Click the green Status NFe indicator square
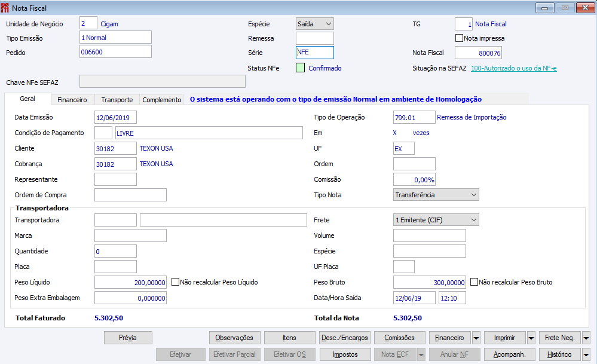Viewport: 597px width, 364px height. coord(301,68)
